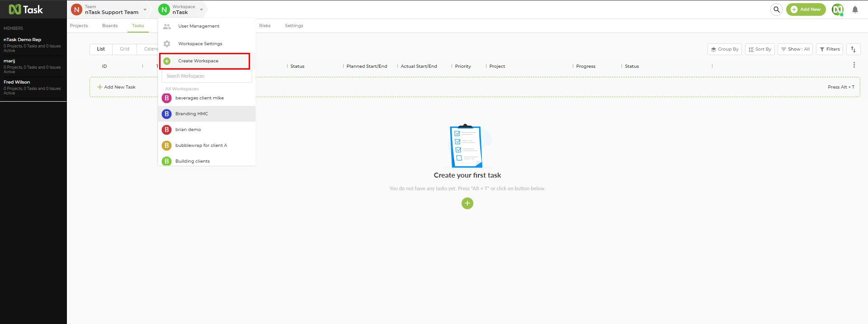Go to the Boards tab
868x324 pixels.
point(110,26)
